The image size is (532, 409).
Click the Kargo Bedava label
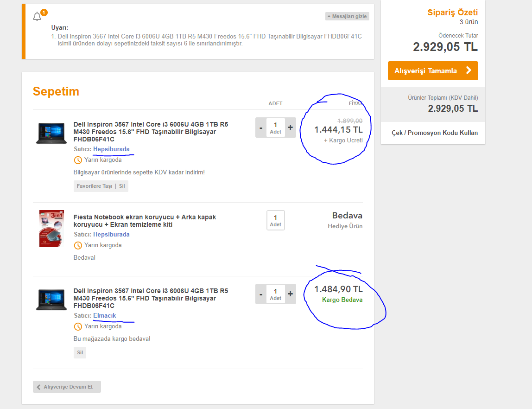(x=342, y=300)
